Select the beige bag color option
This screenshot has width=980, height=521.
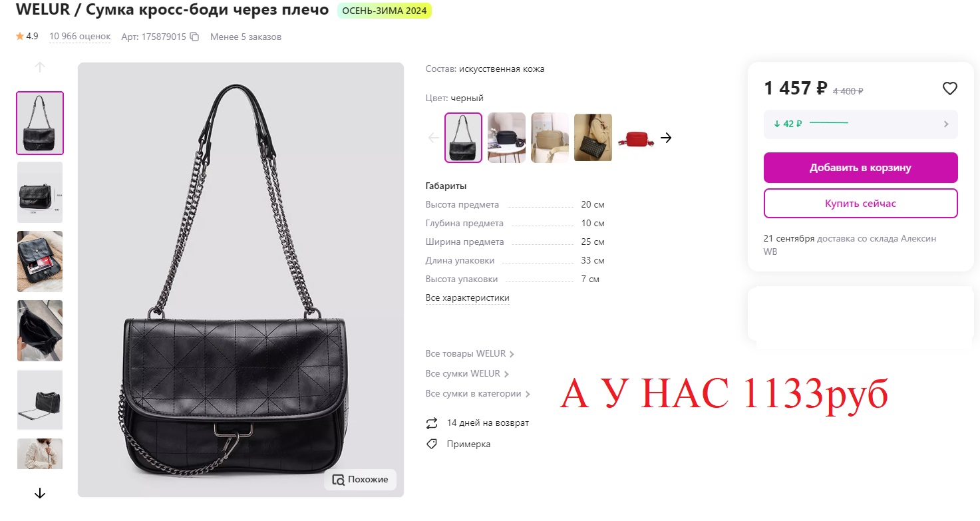pyautogui.click(x=550, y=138)
